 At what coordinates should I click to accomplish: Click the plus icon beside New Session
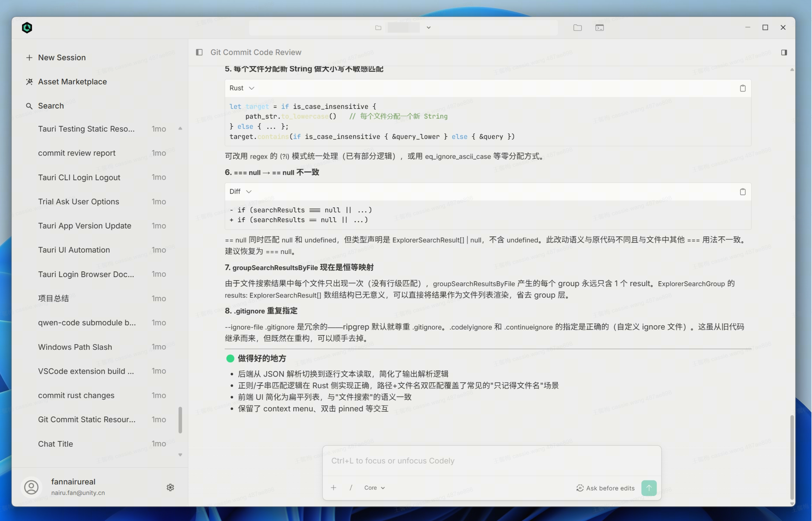click(30, 58)
